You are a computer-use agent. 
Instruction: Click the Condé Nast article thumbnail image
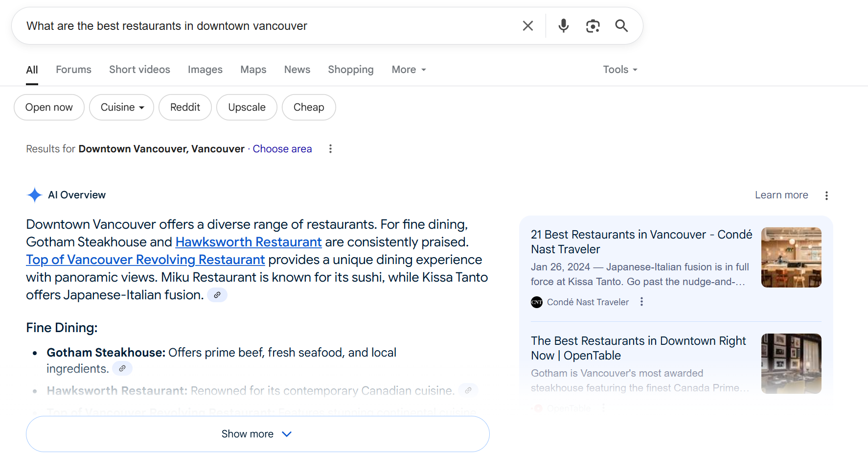[x=791, y=257]
